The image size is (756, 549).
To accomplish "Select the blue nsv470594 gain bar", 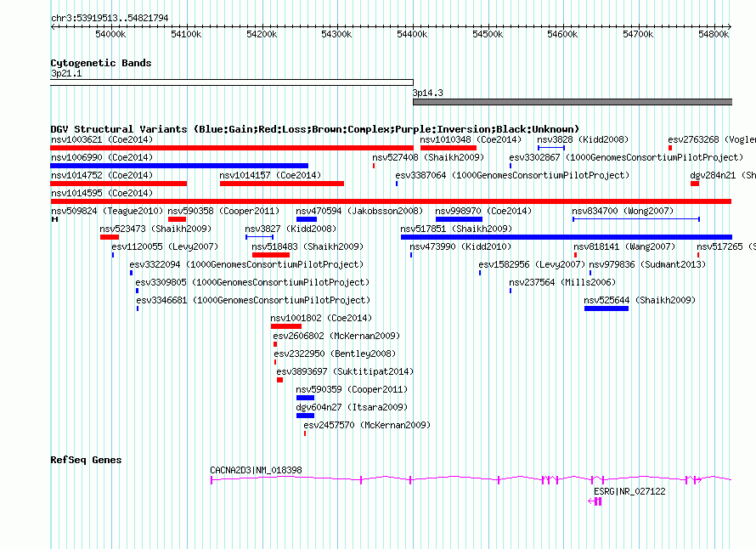I will pos(307,219).
